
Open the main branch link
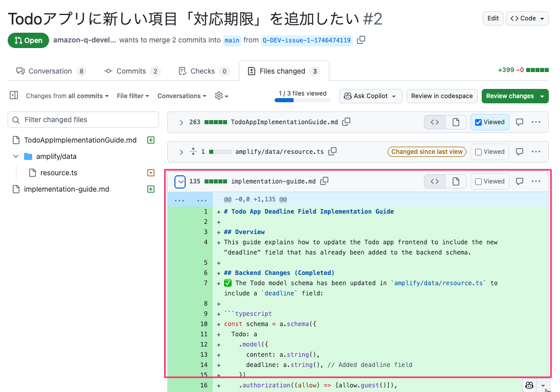[x=232, y=40]
